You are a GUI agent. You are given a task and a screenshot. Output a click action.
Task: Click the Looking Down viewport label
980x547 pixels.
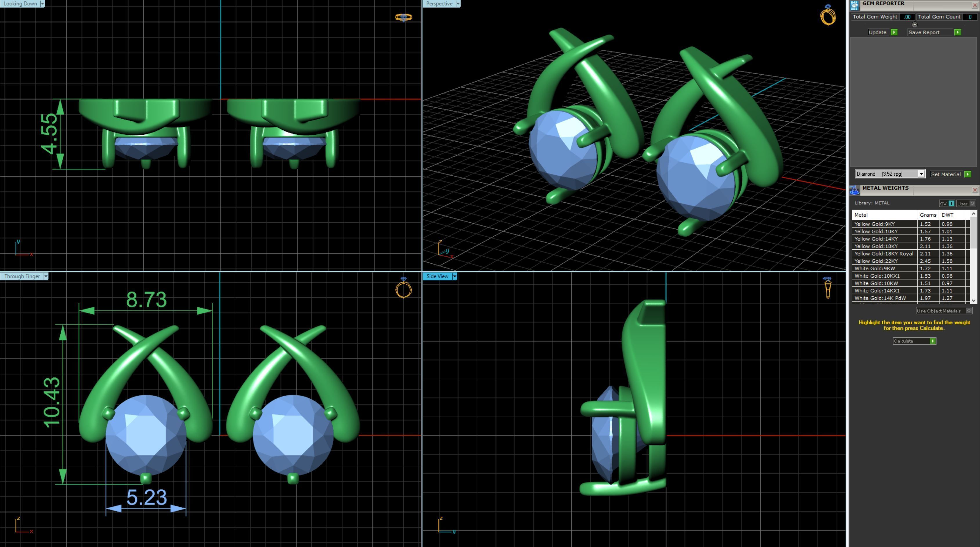tap(20, 4)
